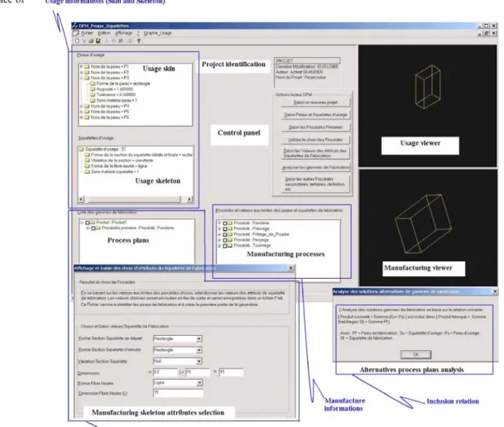Tick the checkbox for Procédé Fonderie
504x427 pixels.
pyautogui.click(x=225, y=223)
